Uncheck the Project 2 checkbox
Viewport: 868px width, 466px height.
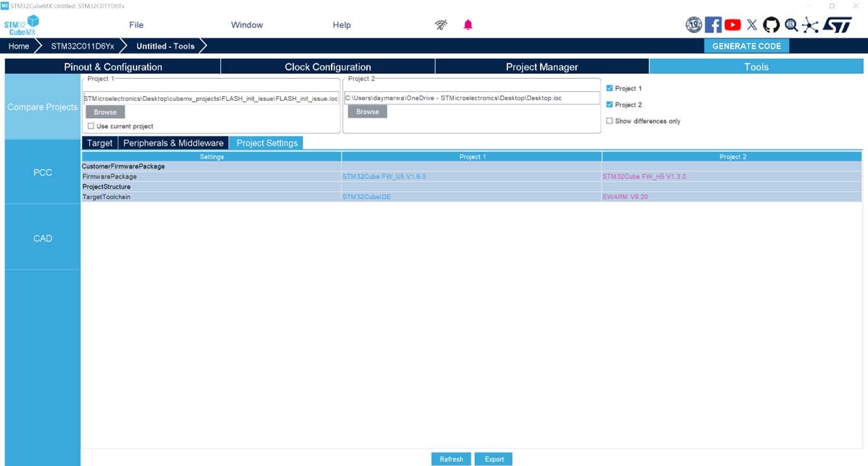[x=610, y=105]
